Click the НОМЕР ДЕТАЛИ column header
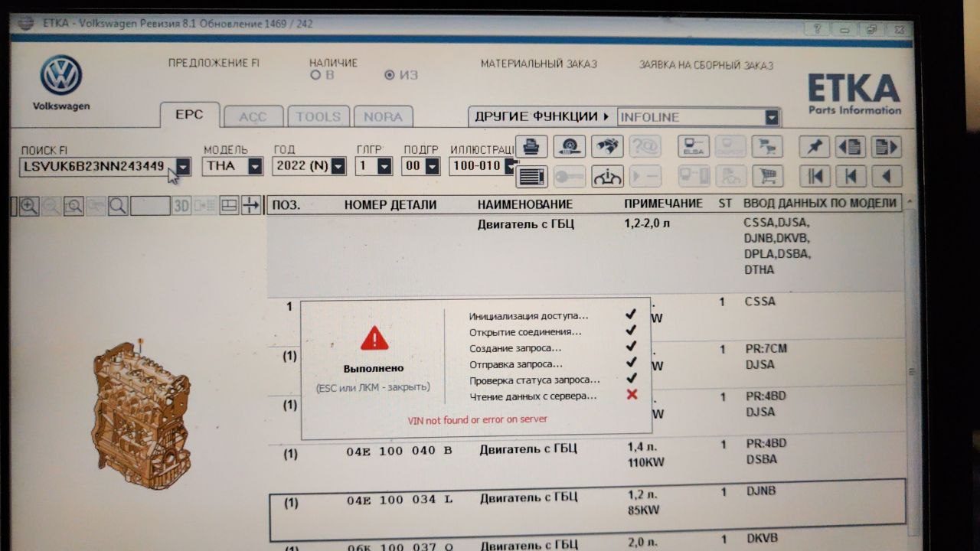The width and height of the screenshot is (980, 551). (x=390, y=204)
